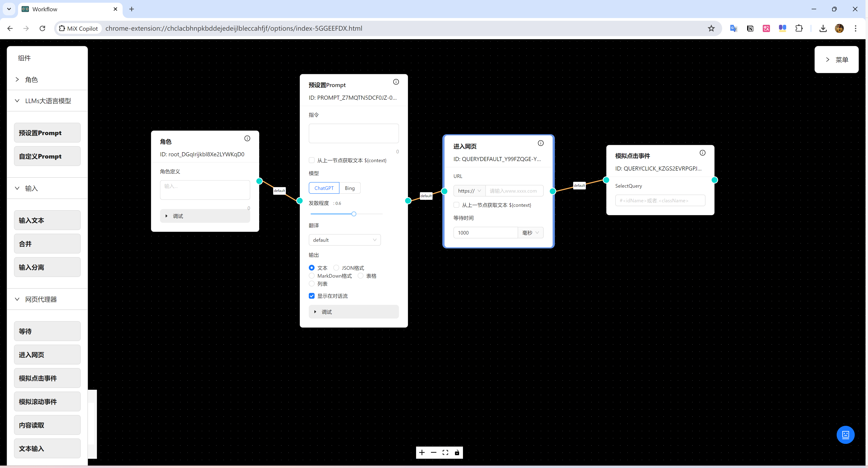Click info icon on 预设置Prompt node

click(396, 82)
